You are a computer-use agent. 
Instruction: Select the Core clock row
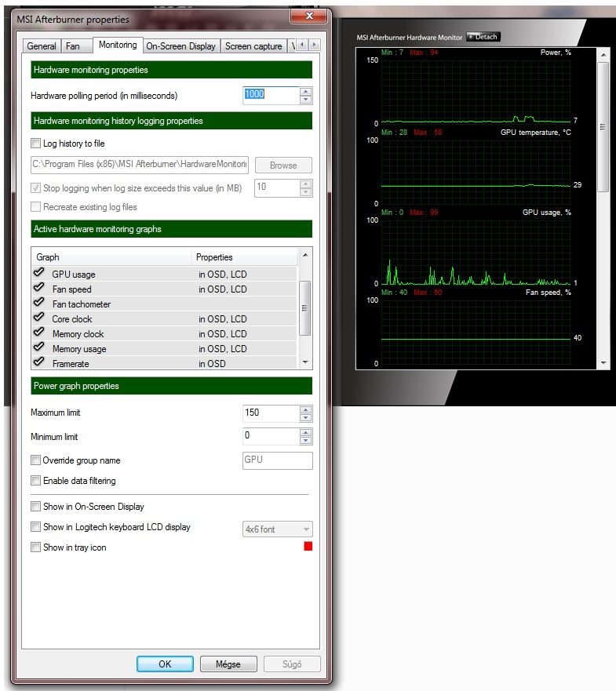pos(164,319)
